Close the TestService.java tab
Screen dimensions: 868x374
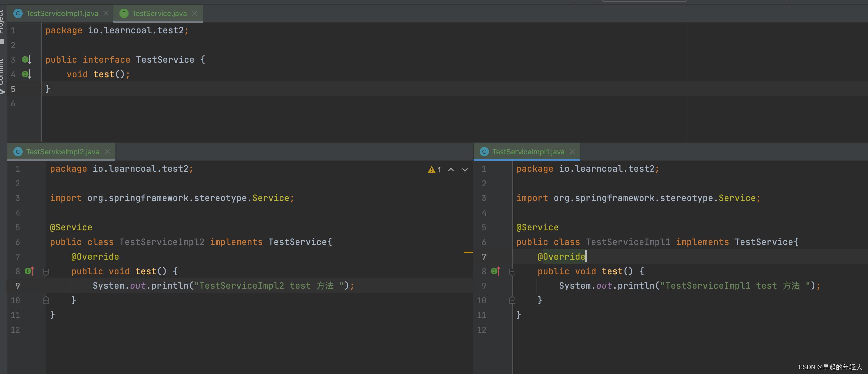tap(195, 13)
